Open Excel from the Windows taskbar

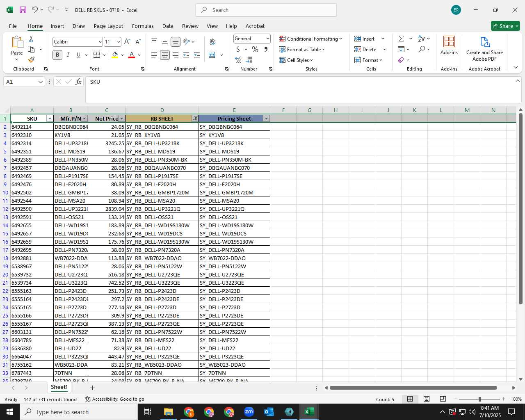(309, 412)
